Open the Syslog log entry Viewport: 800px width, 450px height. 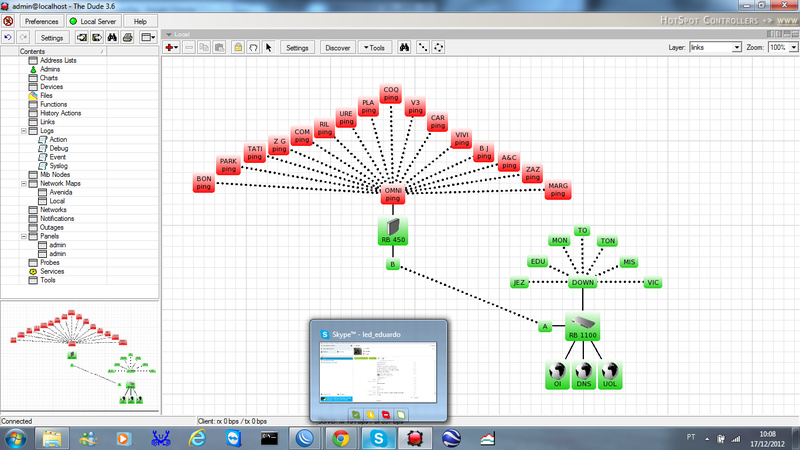(x=58, y=166)
